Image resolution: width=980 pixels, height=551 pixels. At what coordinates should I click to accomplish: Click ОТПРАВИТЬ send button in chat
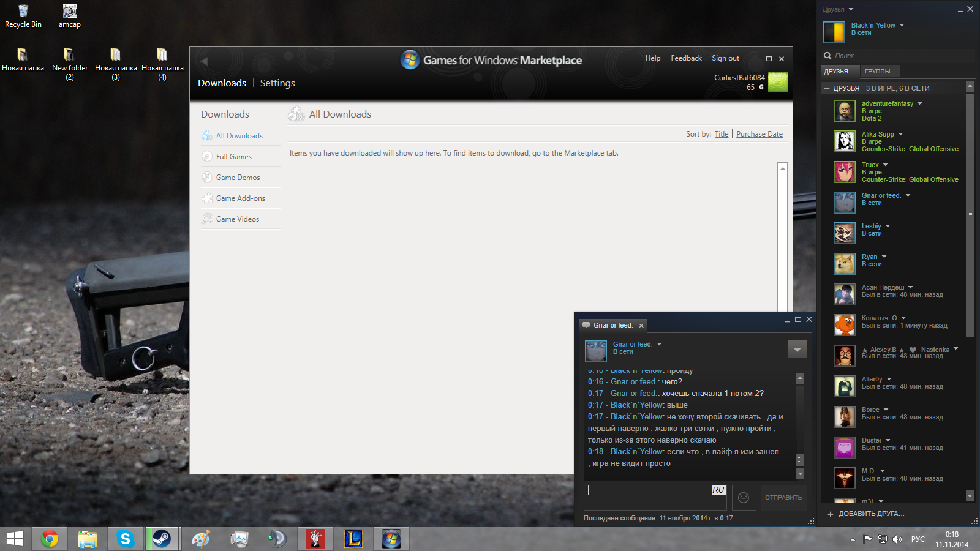(x=783, y=498)
